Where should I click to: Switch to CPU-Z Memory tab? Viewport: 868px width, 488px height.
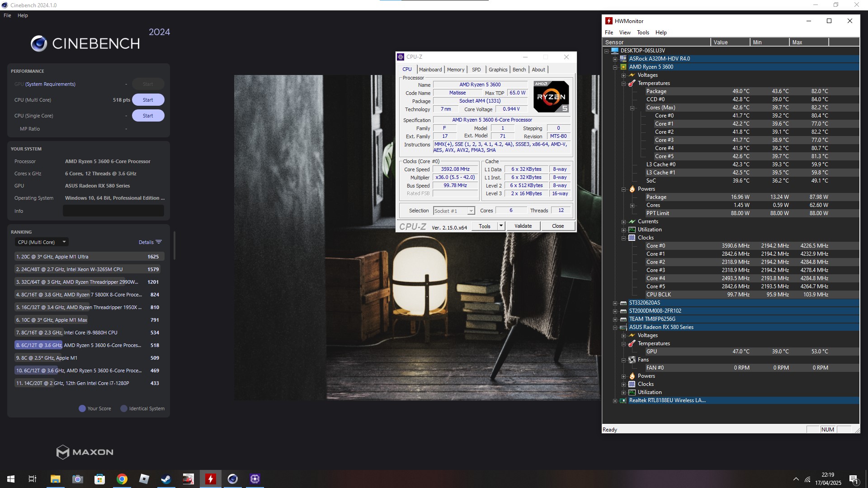point(456,70)
